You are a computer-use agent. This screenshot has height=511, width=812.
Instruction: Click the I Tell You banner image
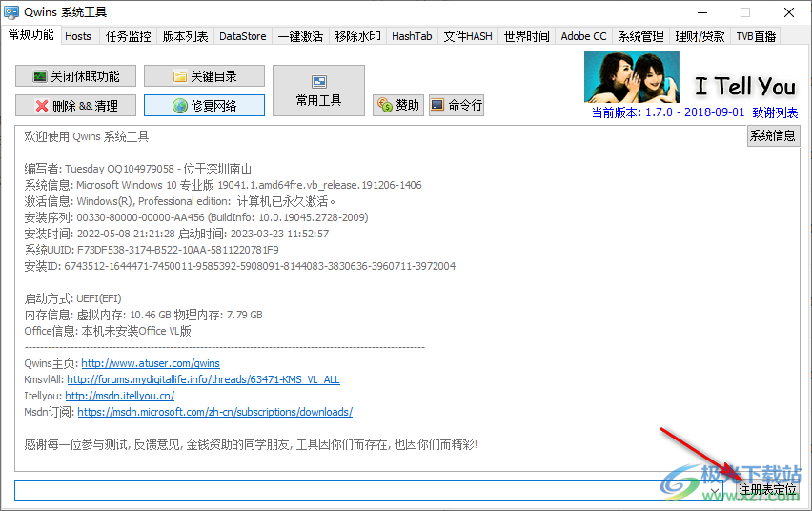pyautogui.click(x=692, y=76)
